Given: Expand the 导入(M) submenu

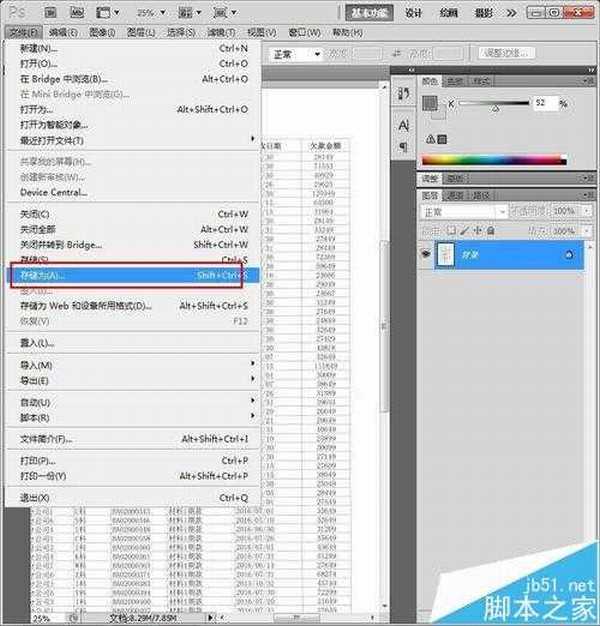Looking at the screenshot, I should tap(134, 365).
